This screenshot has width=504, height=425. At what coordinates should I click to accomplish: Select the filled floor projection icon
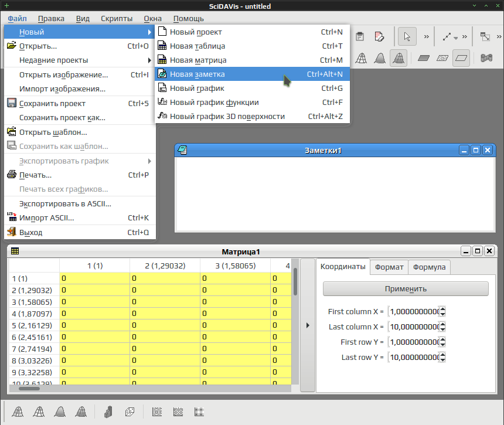(424, 58)
